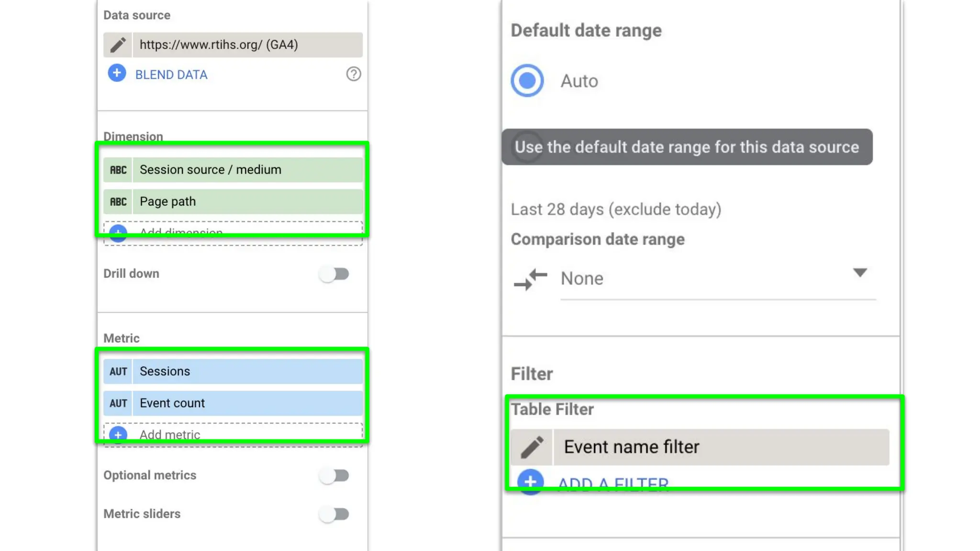Click the AUT aggregation icon on Sessions
The height and width of the screenshot is (551, 980).
pos(118,372)
